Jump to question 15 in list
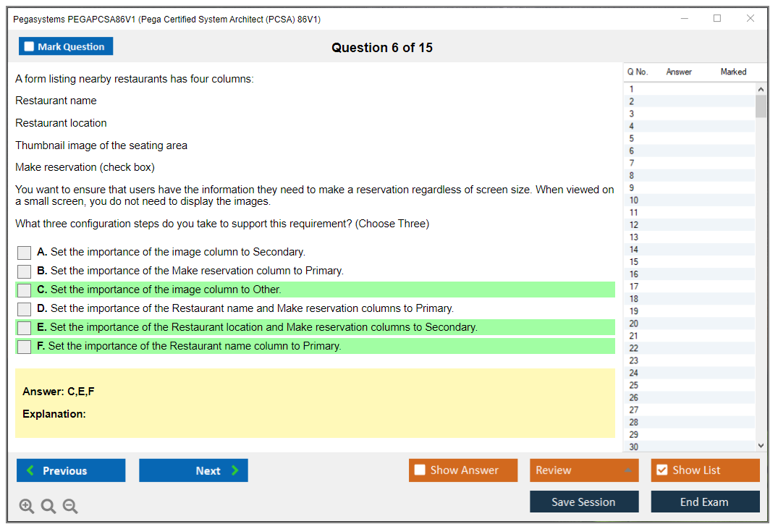778x532 pixels. (x=633, y=261)
